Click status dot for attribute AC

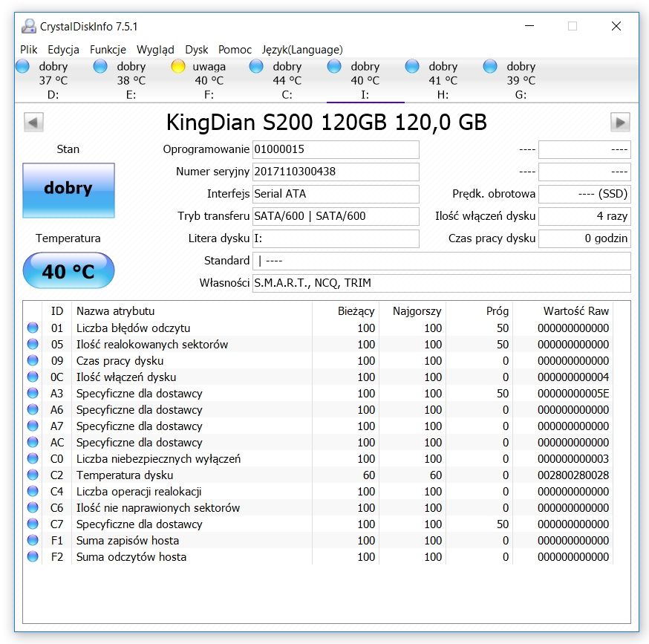[33, 442]
